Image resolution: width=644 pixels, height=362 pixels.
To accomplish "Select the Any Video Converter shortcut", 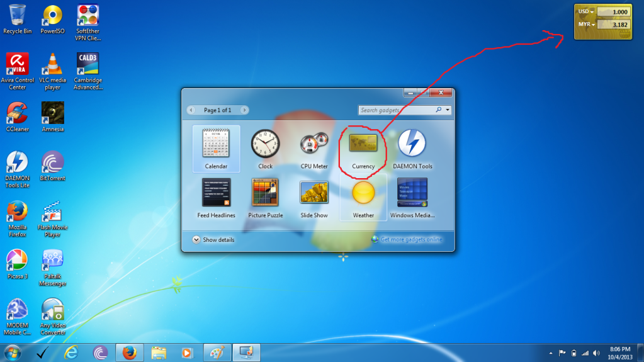I will pyautogui.click(x=53, y=317).
